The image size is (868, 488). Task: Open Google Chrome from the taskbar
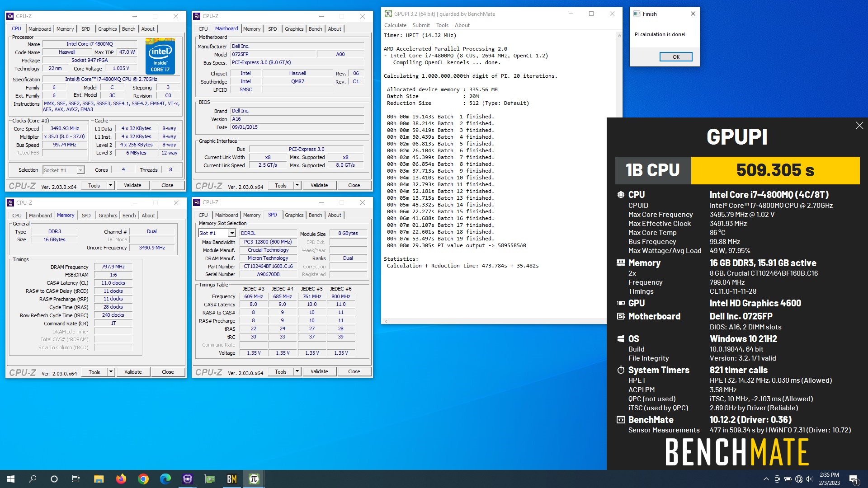[143, 479]
